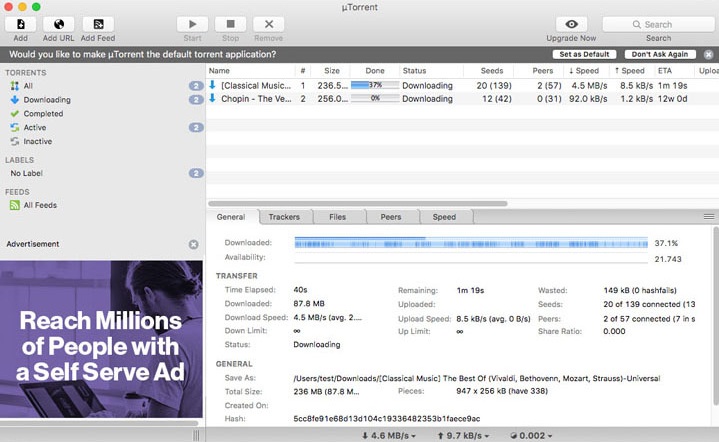Screen dimensions: 719x442
Task: Open the upload speed limit dropdown
Action: click(464, 436)
